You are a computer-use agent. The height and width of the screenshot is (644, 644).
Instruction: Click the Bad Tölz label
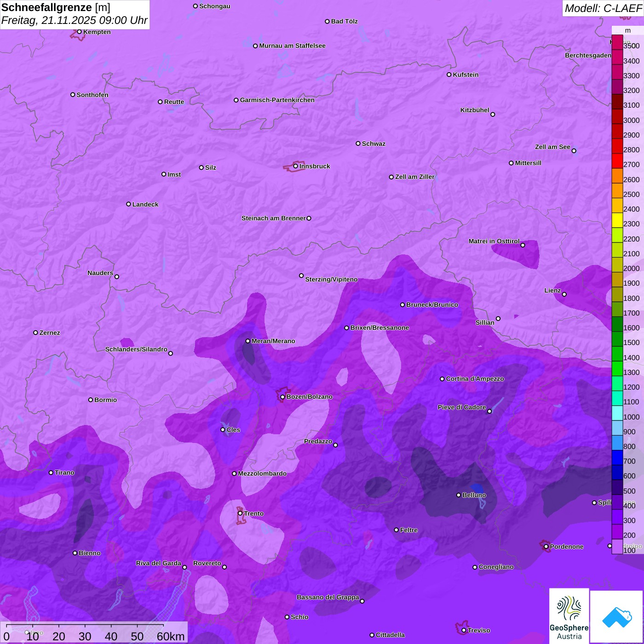coord(345,21)
